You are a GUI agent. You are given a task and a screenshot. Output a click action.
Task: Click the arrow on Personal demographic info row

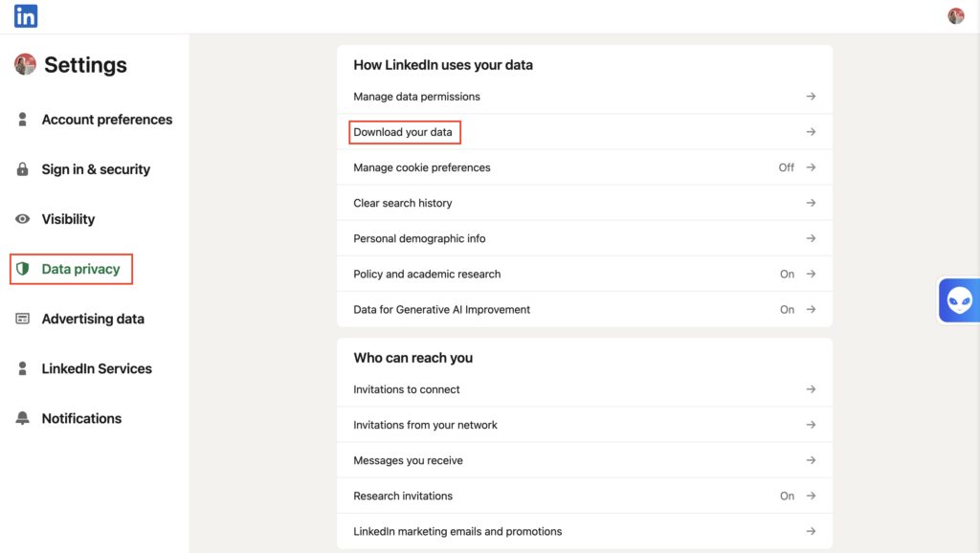tap(811, 238)
